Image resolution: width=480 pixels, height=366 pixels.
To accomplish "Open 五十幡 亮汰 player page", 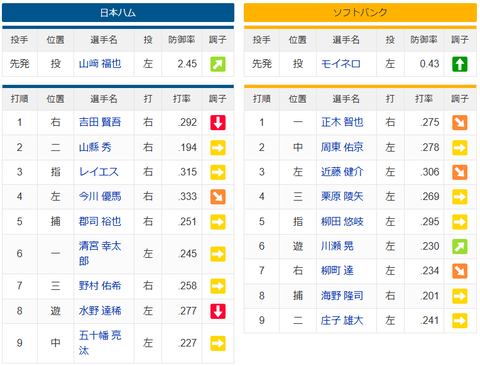I will (x=100, y=343).
